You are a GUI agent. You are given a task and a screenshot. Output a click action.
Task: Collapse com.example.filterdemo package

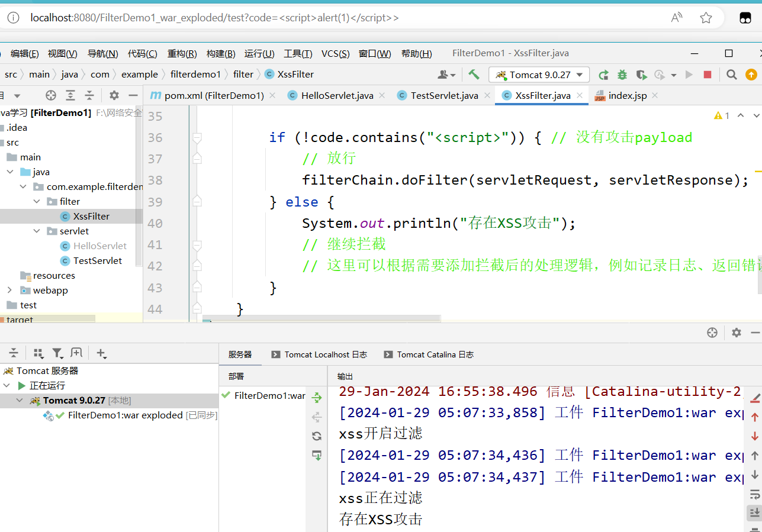pyautogui.click(x=23, y=186)
